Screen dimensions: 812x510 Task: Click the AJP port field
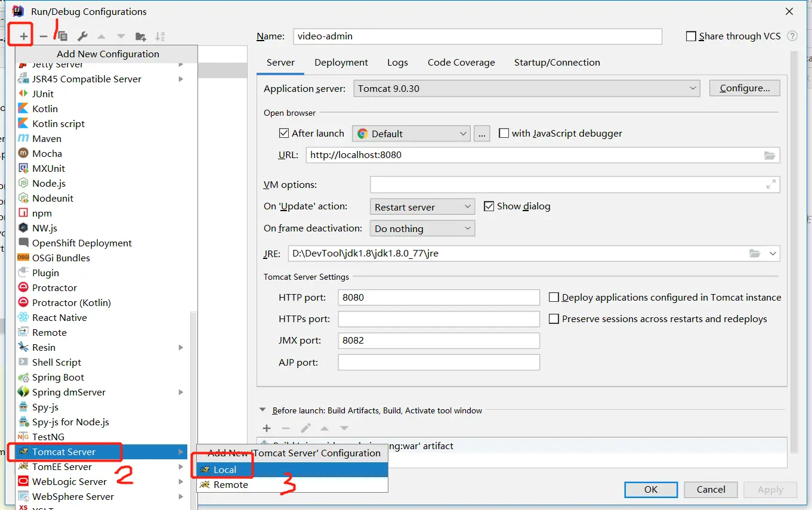tap(439, 362)
